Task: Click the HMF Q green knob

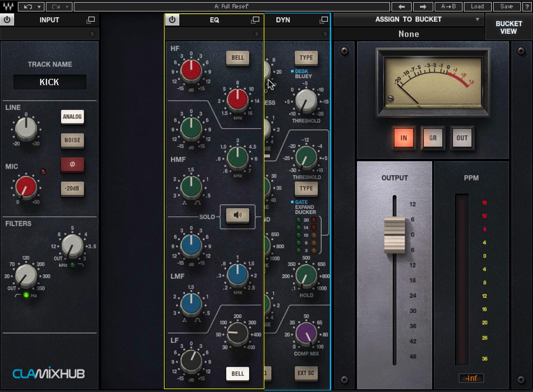Action: pos(191,186)
